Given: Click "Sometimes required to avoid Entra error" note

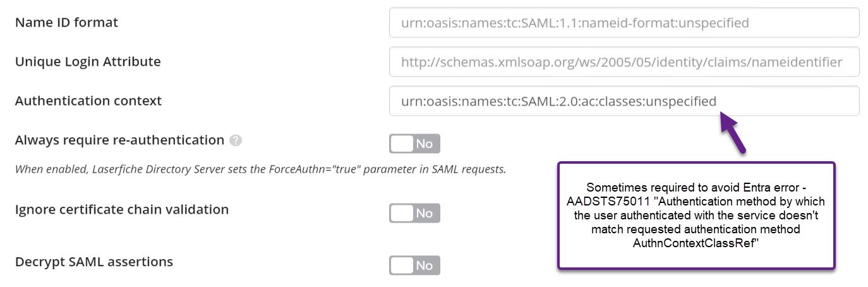Looking at the screenshot, I should (x=692, y=188).
